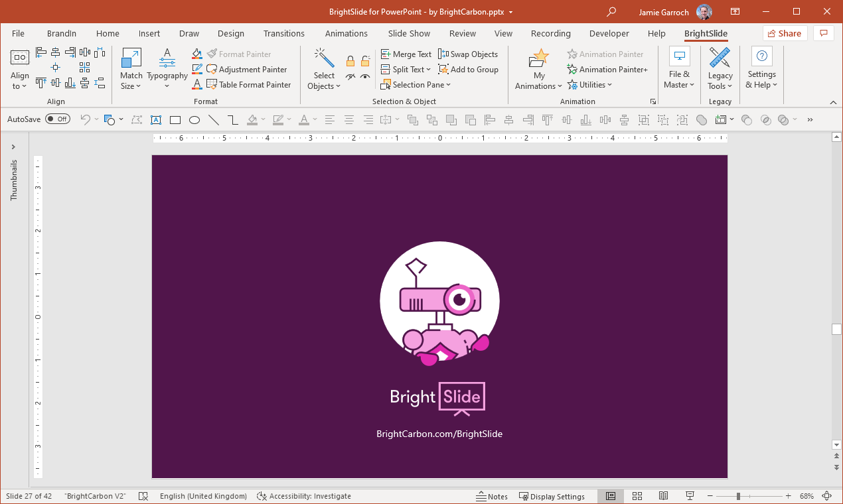Expand the Utilities dropdown
Screen dimensions: 843x504
coord(589,84)
